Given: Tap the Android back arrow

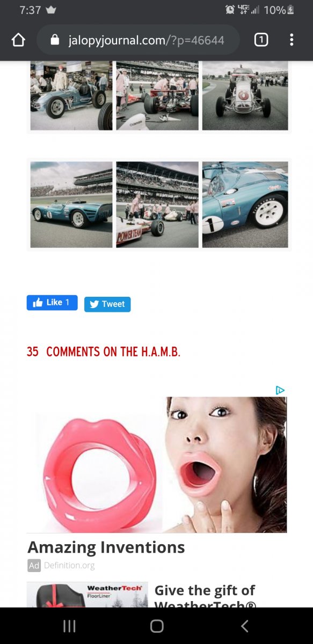Looking at the screenshot, I should point(244,626).
